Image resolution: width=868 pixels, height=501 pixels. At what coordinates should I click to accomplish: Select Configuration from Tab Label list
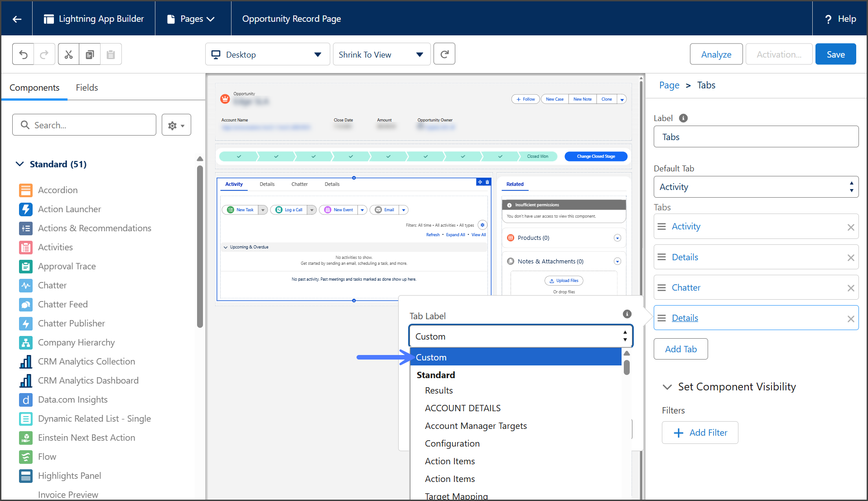(452, 443)
